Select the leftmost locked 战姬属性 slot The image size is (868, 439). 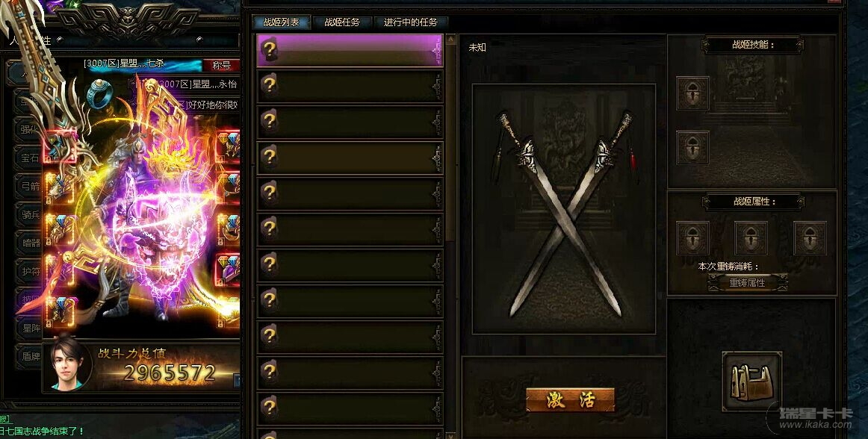point(692,238)
